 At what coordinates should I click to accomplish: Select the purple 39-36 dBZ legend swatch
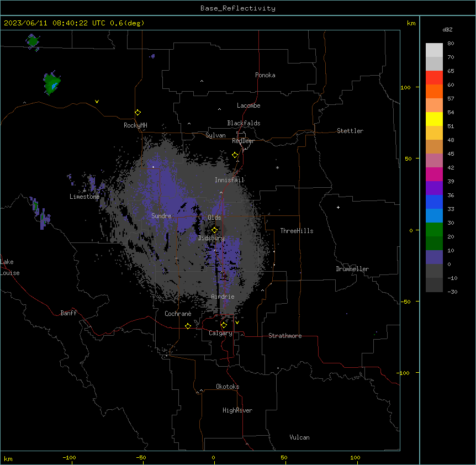click(434, 188)
